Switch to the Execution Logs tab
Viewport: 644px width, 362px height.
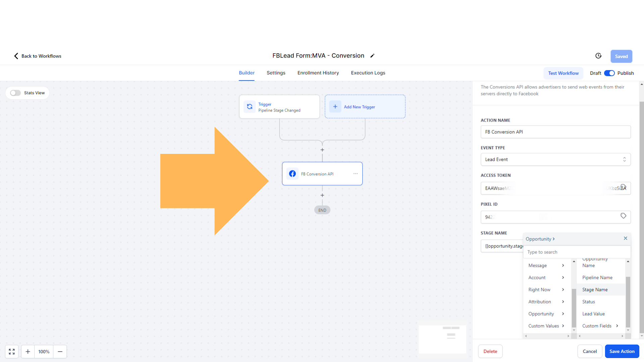click(368, 73)
